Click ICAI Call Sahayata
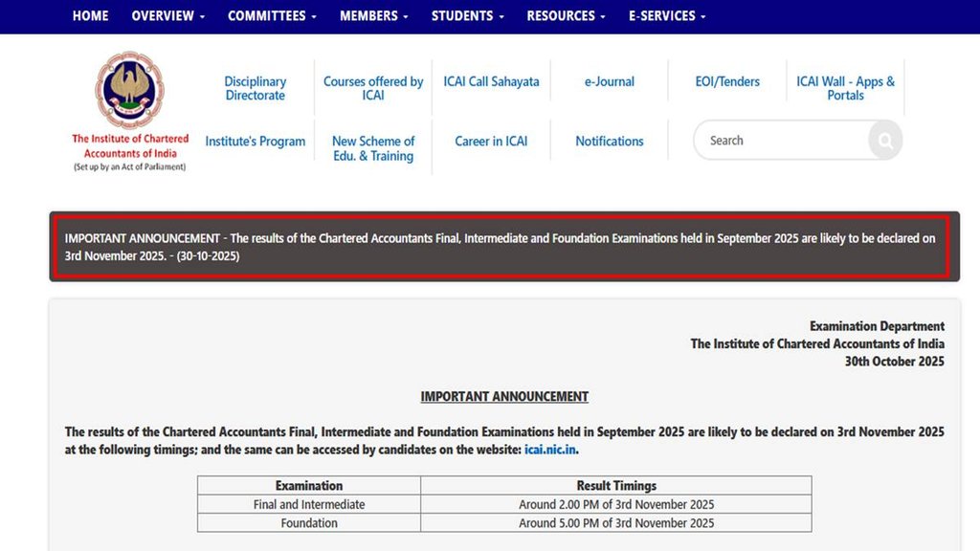The height and width of the screenshot is (551, 980). [491, 81]
